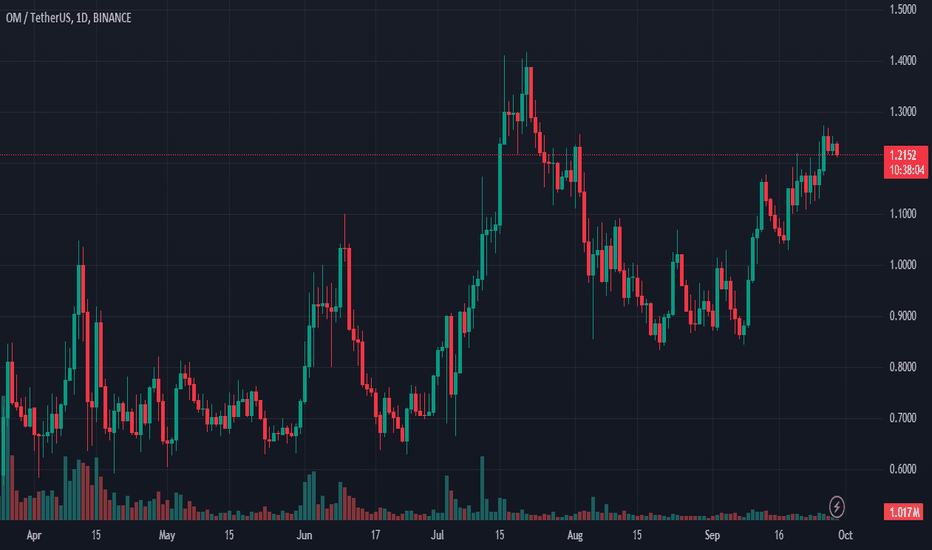The image size is (932, 550).
Task: Click the Jul label on time axis
Action: click(437, 535)
